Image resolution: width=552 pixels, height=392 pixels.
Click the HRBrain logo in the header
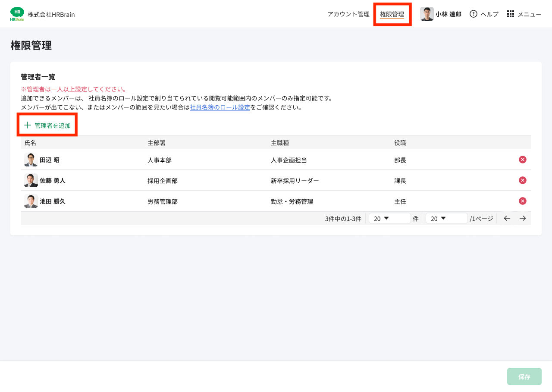(x=17, y=13)
